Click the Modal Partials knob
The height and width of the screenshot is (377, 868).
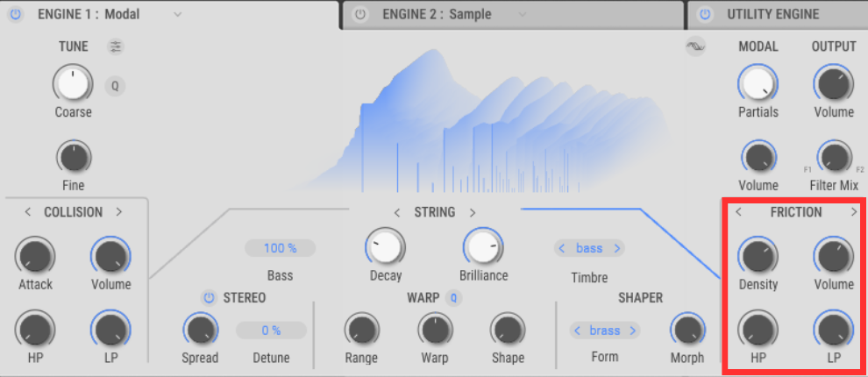click(x=758, y=84)
